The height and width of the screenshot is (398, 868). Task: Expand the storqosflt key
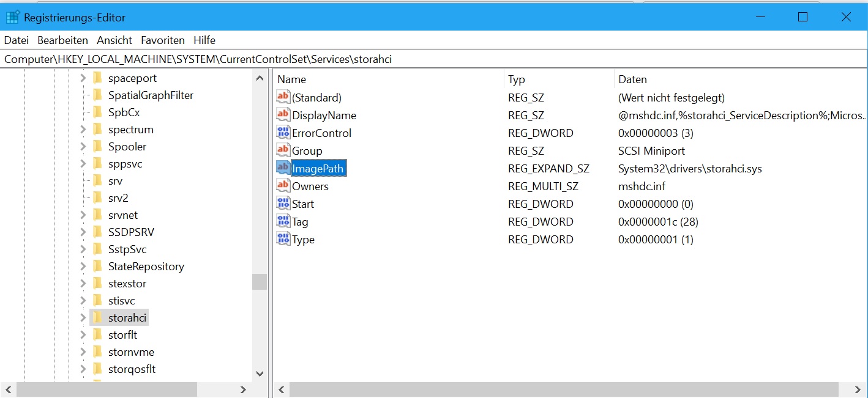point(83,369)
